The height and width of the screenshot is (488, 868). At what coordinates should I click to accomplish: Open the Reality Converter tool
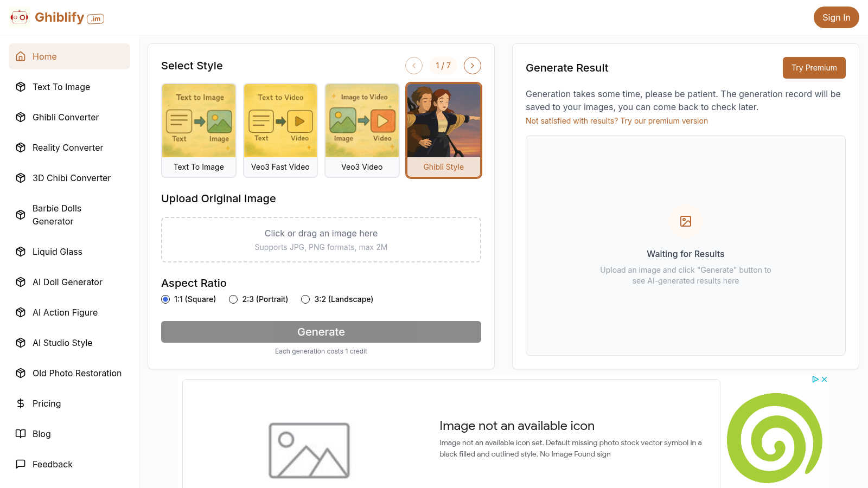pos(68,147)
